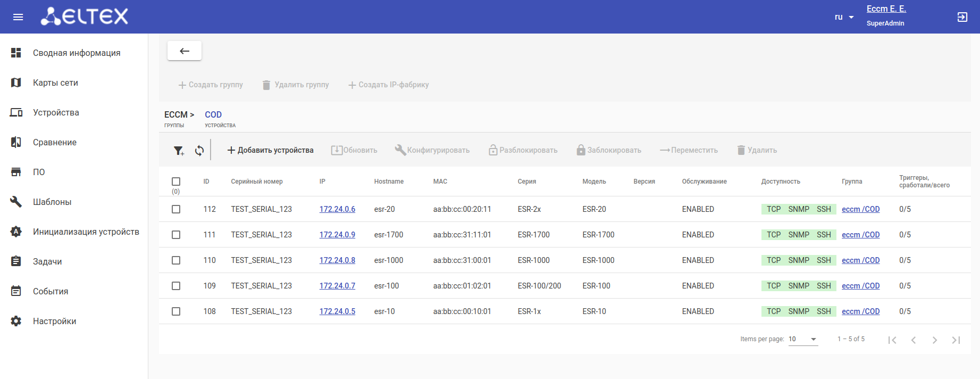980x379 pixels.
Task: Open eccm /COD group link for esr-1000
Action: (x=860, y=260)
